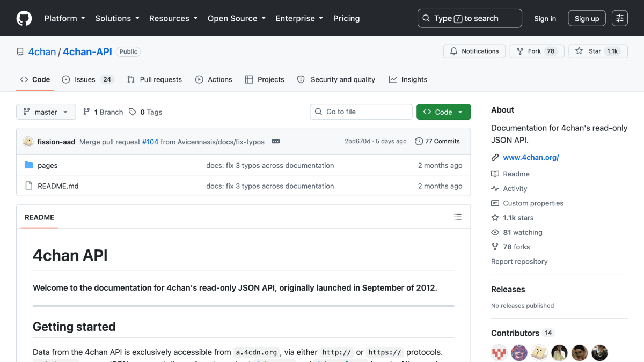This screenshot has height=362, width=644.
Task: Expand the Solutions menu
Action: click(x=117, y=18)
